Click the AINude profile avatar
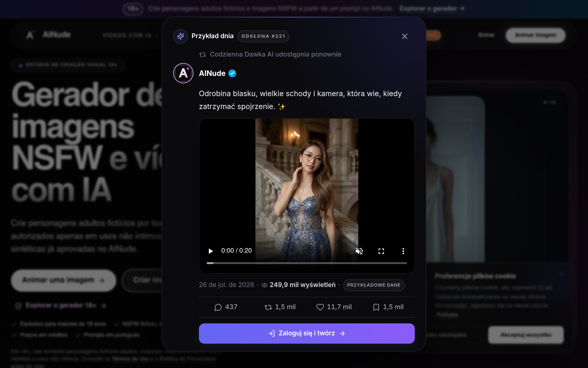Screen dimensions: 588x368 coord(183,73)
